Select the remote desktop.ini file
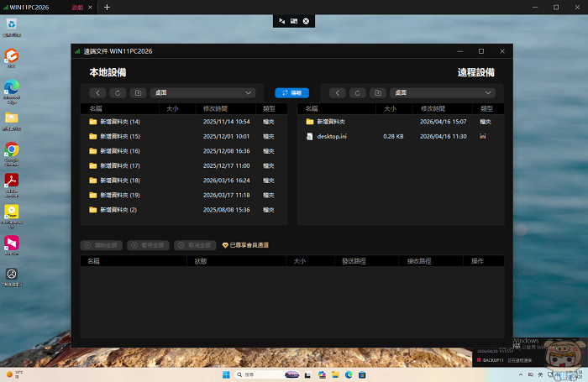This screenshot has width=588, height=382. (333, 136)
